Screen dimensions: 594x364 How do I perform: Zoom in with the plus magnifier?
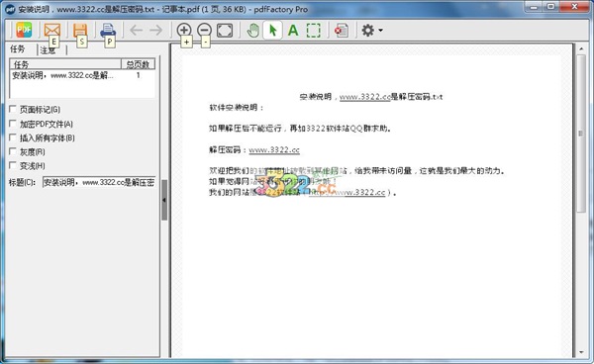point(184,30)
